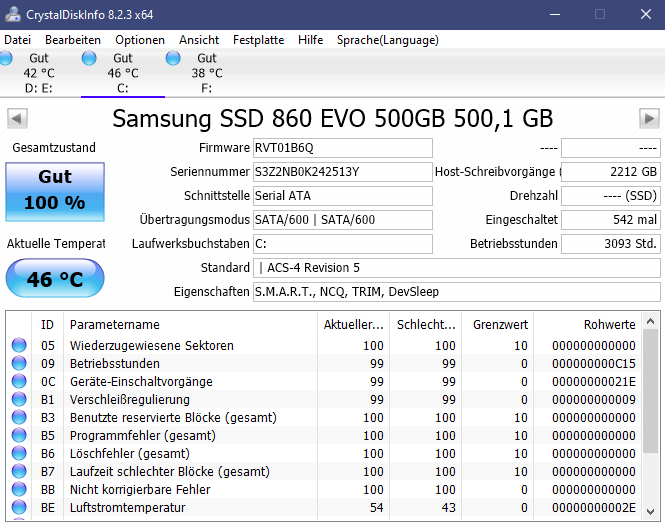
Task: Go to previous disk with left arrow
Action: pyautogui.click(x=17, y=119)
